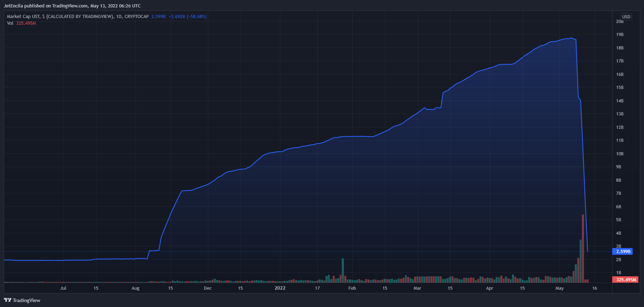
Task: Click the −3.692B (−58.68%) change value
Action: pyautogui.click(x=187, y=17)
